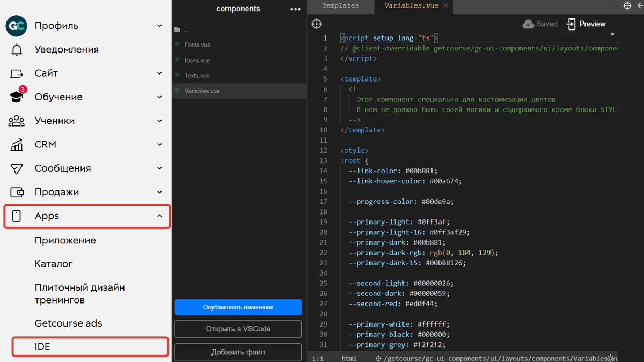Open IDE under Apps
644x362 pixels.
90,347
